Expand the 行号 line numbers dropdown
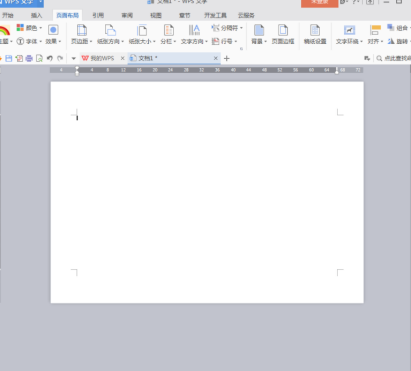 click(224, 41)
